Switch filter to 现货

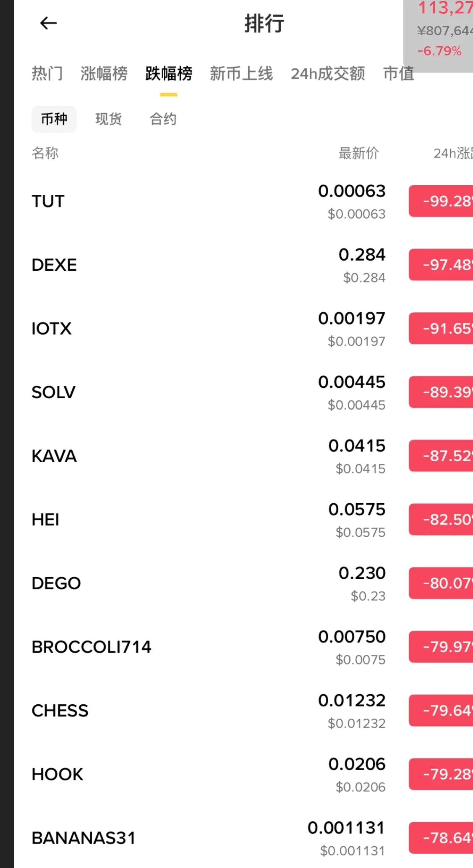coord(109,119)
